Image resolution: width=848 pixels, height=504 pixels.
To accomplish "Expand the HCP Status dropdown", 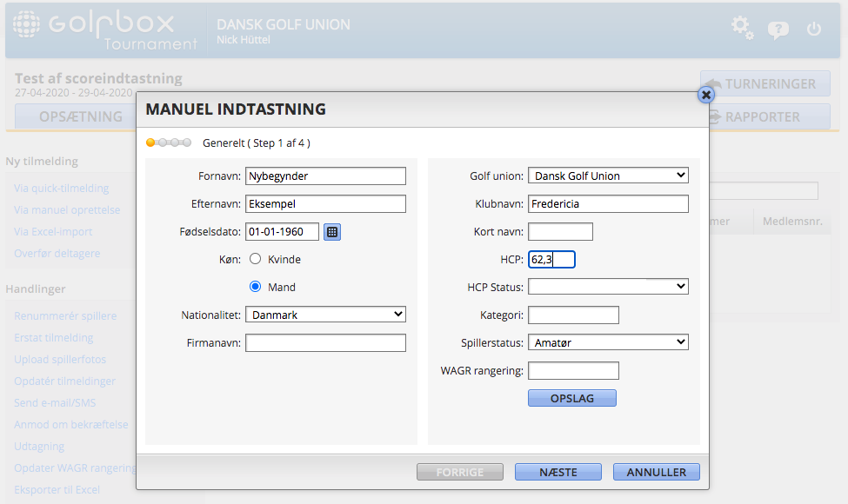I will (x=608, y=287).
